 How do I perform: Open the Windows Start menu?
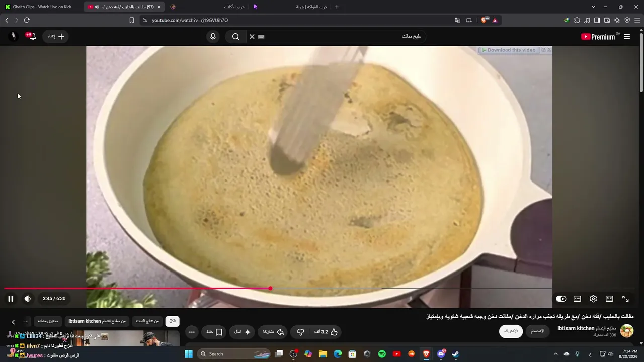click(189, 354)
